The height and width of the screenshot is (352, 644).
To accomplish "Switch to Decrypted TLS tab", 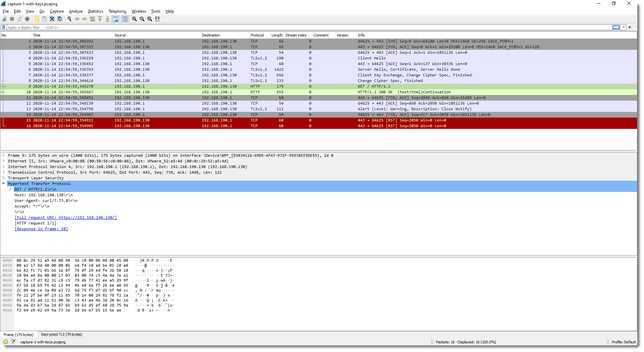I will (x=61, y=334).
